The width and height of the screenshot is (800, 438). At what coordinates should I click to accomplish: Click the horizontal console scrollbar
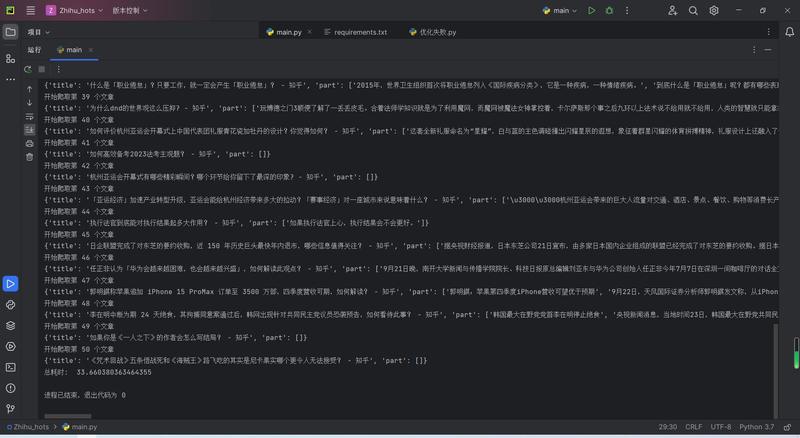tap(68, 417)
